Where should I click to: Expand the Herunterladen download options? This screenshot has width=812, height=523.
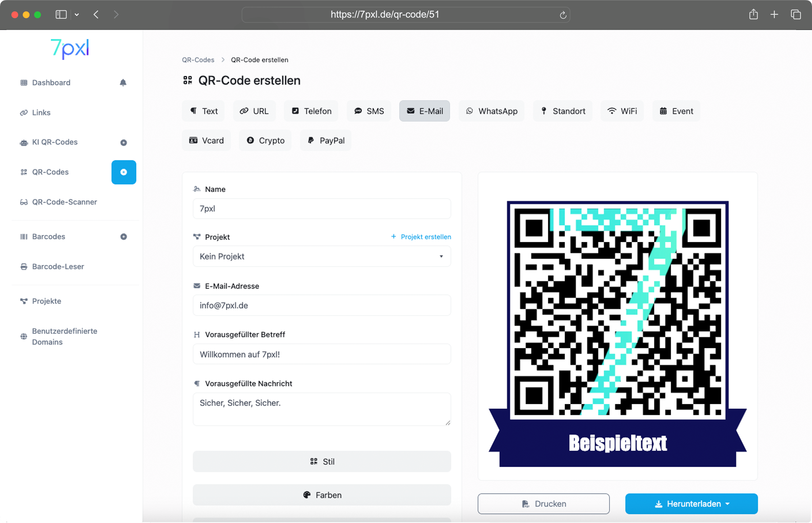691,504
